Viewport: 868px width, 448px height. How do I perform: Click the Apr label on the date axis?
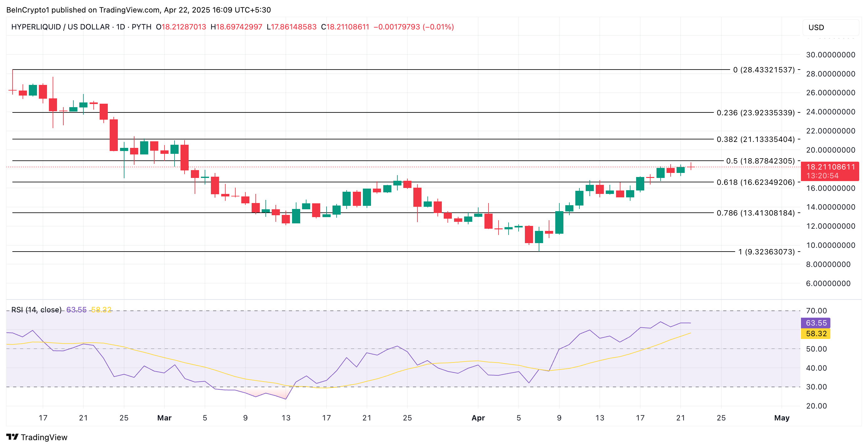click(478, 418)
